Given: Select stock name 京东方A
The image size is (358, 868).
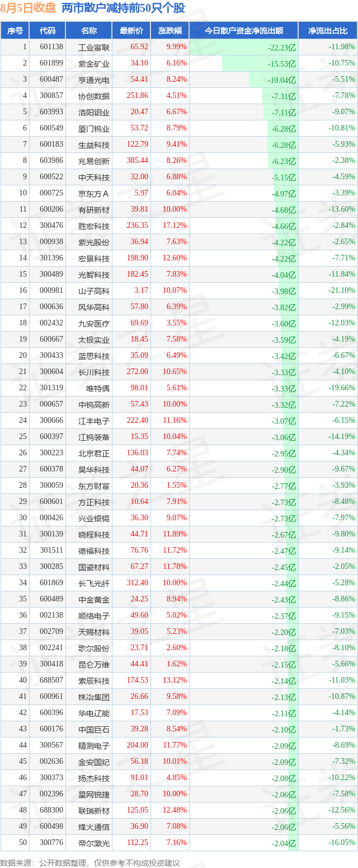Looking at the screenshot, I should pos(94,193).
